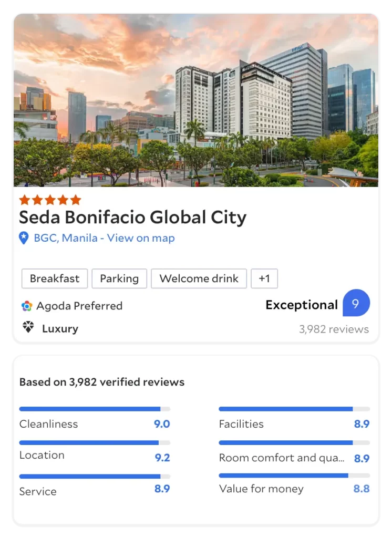The height and width of the screenshot is (538, 392).
Task: Expand the +1 more amenities tag
Action: click(264, 278)
